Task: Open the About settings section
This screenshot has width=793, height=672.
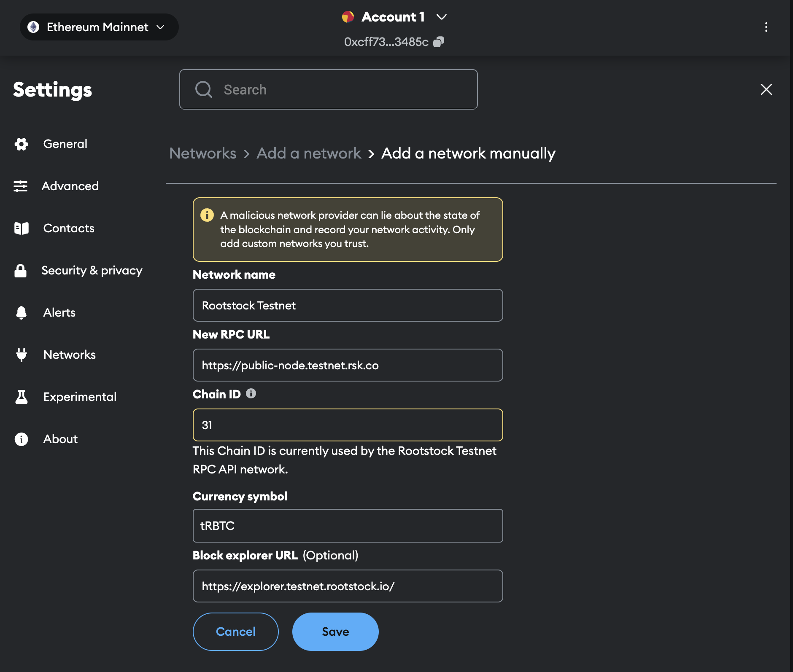Action: [x=60, y=439]
